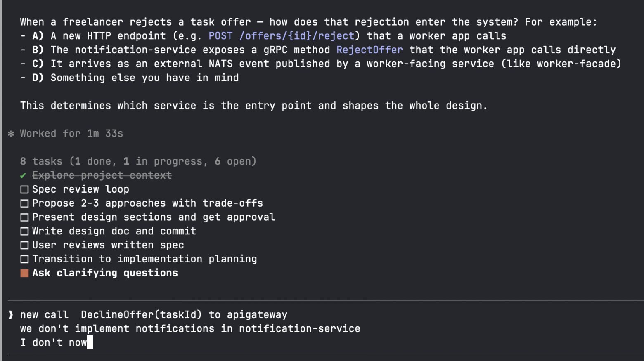
Task: Toggle the Present design sections checkbox
Action: pyautogui.click(x=24, y=217)
